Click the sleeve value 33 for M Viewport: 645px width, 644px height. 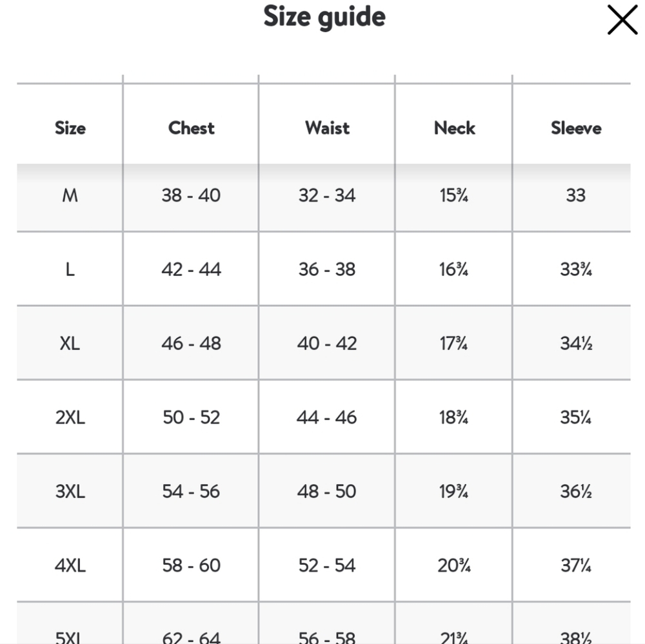pyautogui.click(x=576, y=195)
